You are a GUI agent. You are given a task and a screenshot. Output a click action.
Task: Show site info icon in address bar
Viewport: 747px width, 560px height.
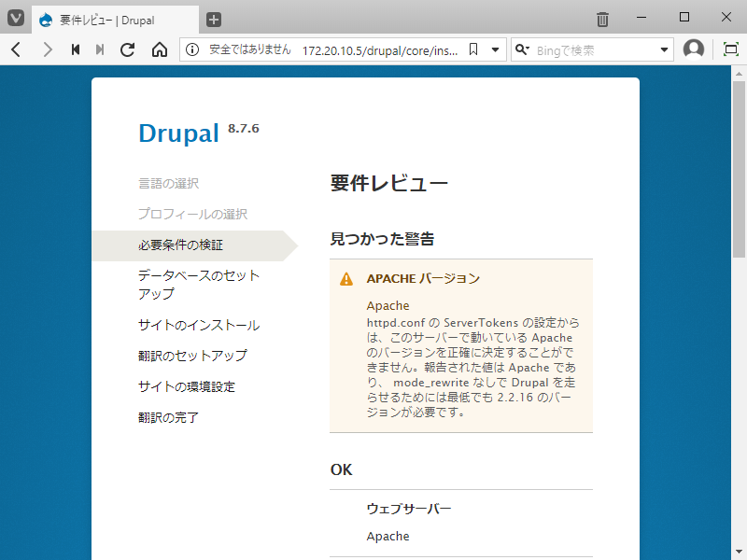[x=192, y=49]
